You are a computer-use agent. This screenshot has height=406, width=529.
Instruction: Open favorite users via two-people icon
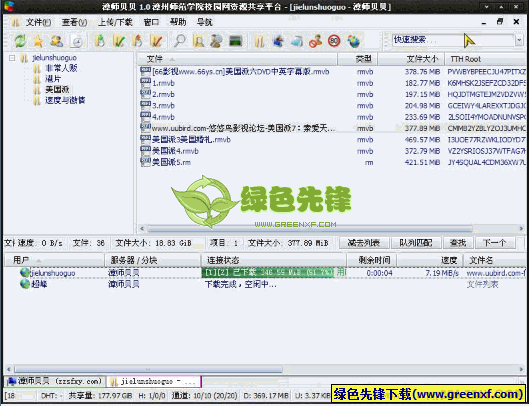click(x=57, y=41)
